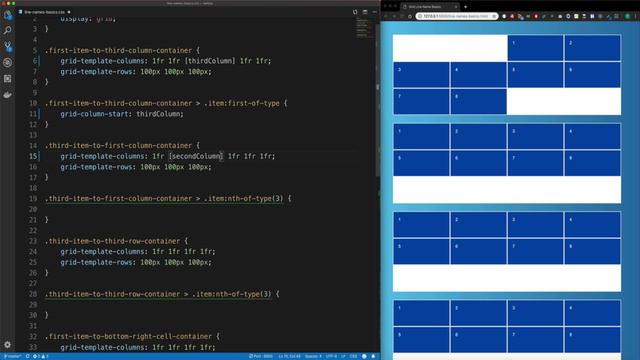Image resolution: width=640 pixels, height=360 pixels.
Task: Click the Port 5500 Live Server status item
Action: [x=261, y=356]
